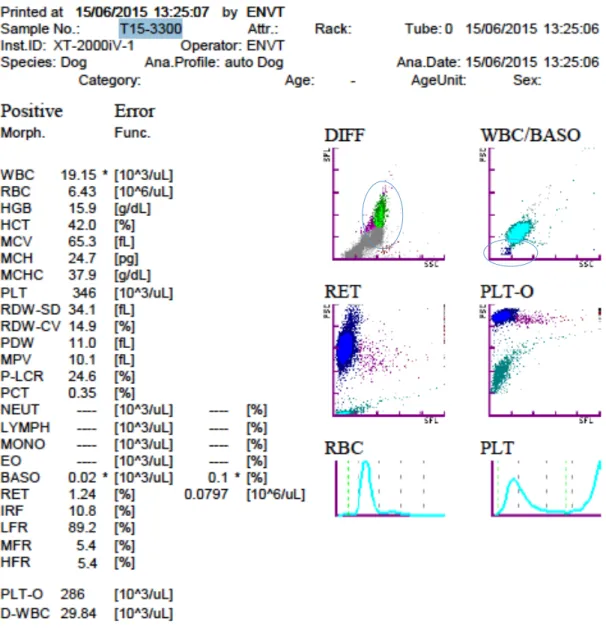Click the Species: Dog field
Screen dimensions: 606x633
44,63
